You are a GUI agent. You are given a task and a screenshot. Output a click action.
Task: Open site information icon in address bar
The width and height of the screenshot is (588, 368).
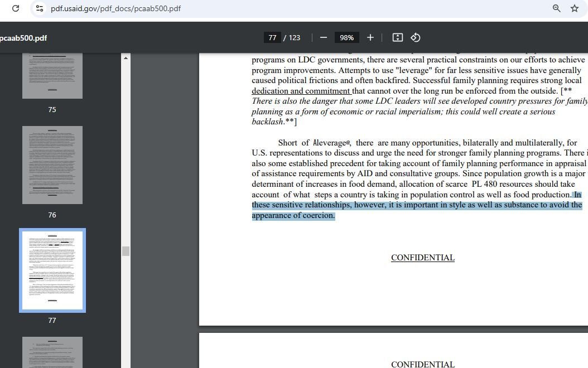pos(40,8)
